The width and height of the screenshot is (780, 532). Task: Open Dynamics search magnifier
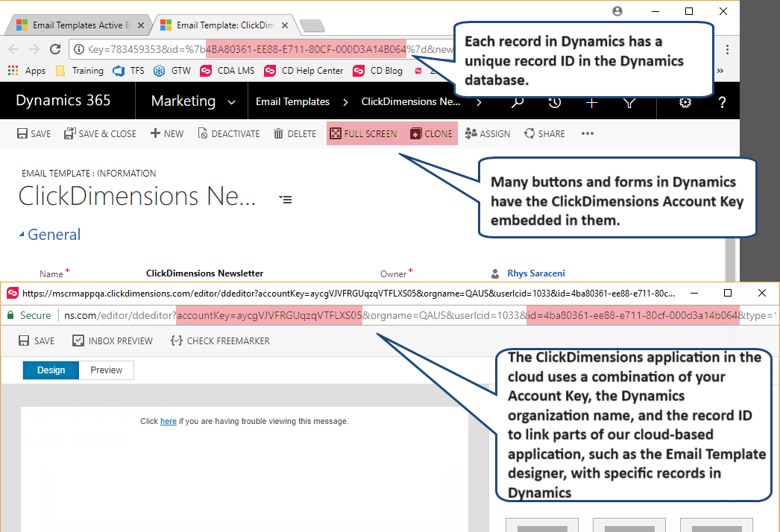518,102
